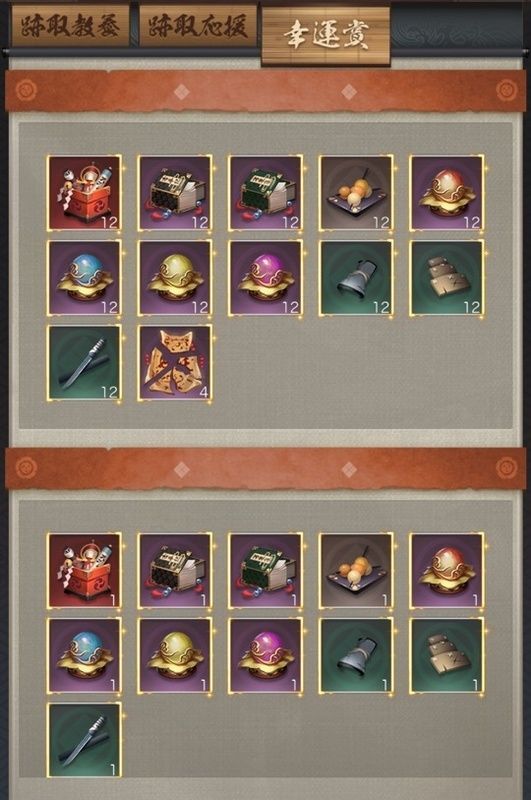Choose the iron bell item with count 12

coord(356,278)
